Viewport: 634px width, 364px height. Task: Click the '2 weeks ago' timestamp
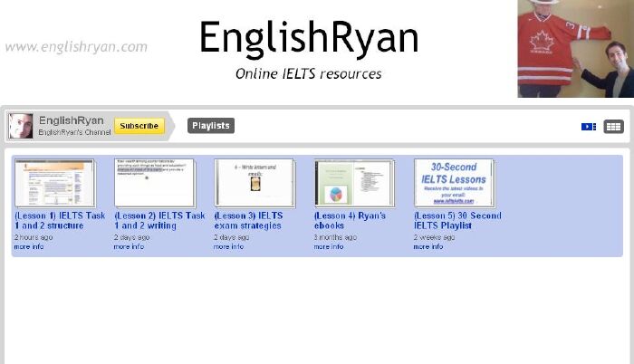(434, 237)
